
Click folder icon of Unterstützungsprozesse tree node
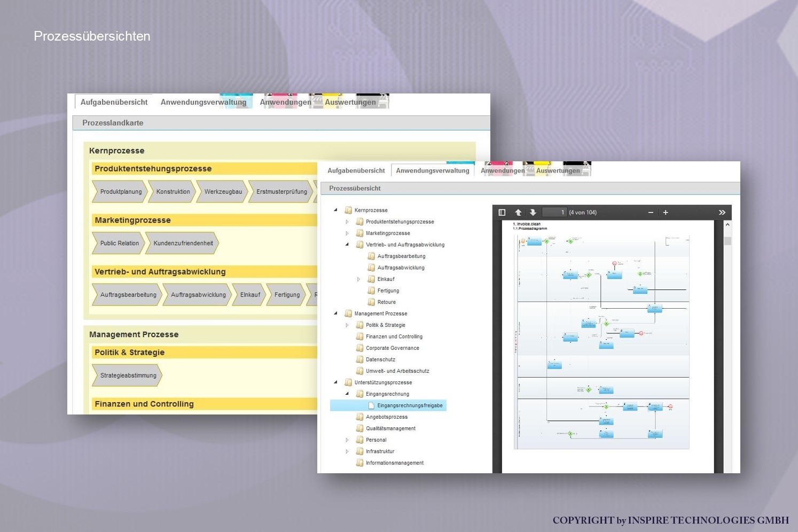tap(348, 382)
